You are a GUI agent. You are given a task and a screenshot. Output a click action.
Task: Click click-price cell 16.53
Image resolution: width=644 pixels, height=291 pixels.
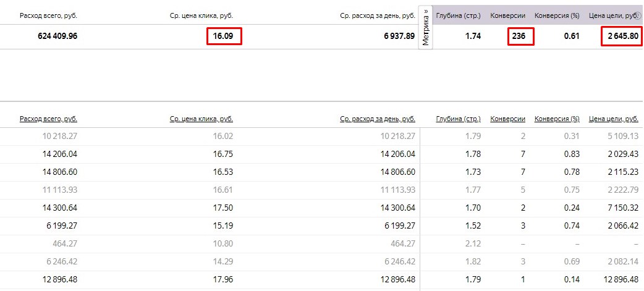tap(223, 172)
